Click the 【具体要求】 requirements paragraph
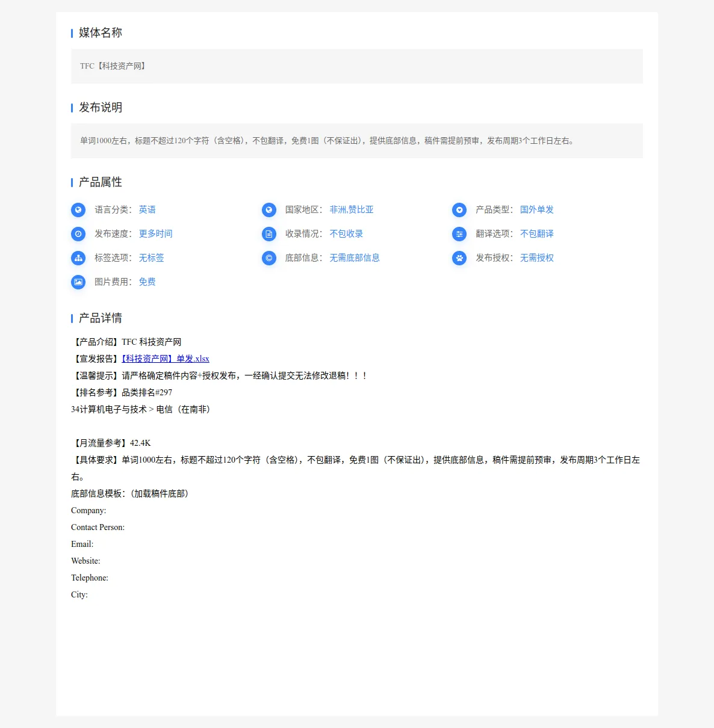This screenshot has height=728, width=714. (356, 468)
